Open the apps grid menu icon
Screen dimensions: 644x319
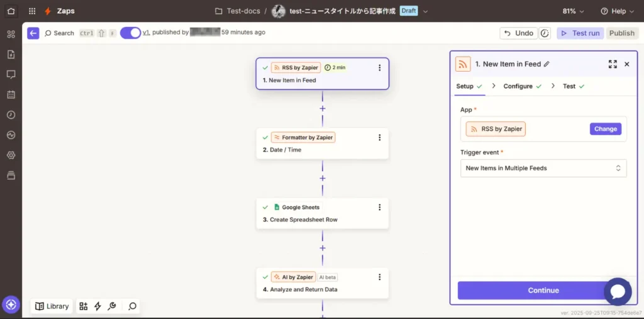(32, 11)
